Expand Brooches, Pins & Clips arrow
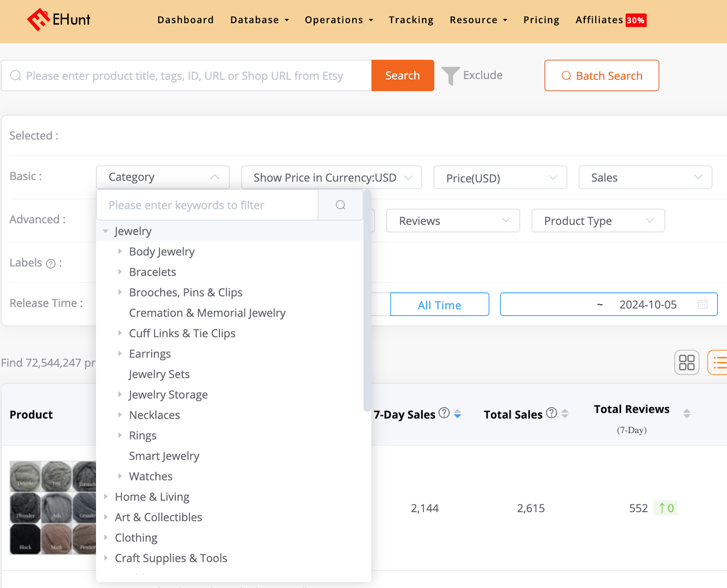The height and width of the screenshot is (588, 727). click(x=120, y=292)
